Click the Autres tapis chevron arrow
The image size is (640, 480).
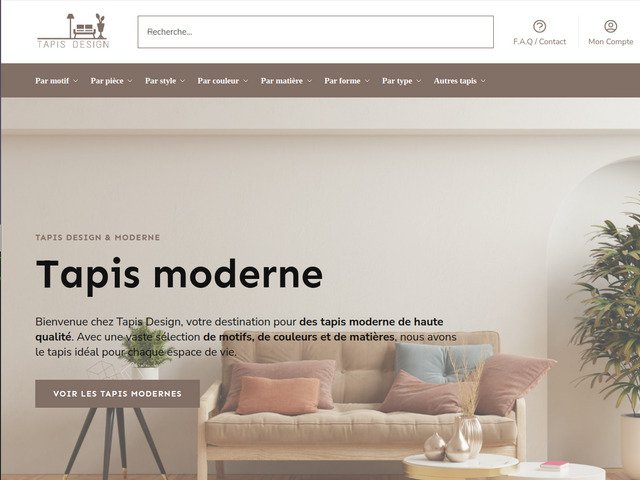[x=483, y=81]
